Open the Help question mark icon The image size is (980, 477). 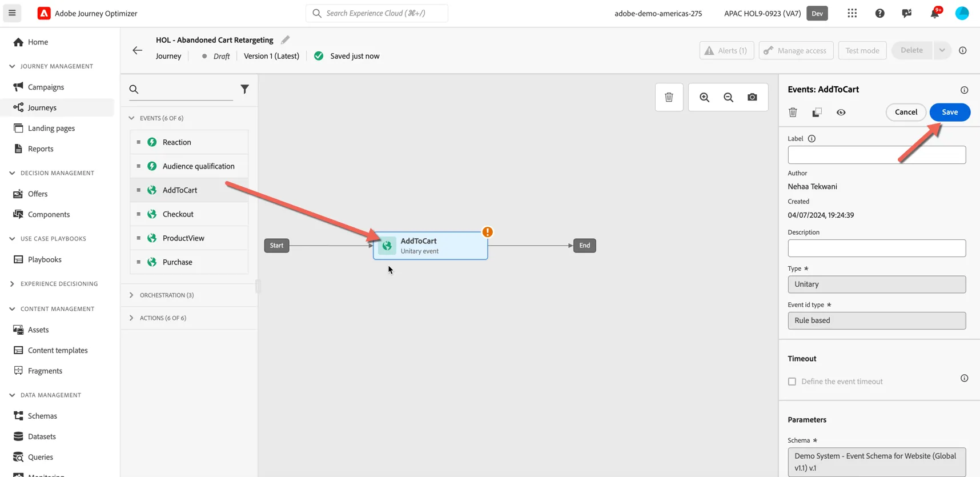pos(879,13)
